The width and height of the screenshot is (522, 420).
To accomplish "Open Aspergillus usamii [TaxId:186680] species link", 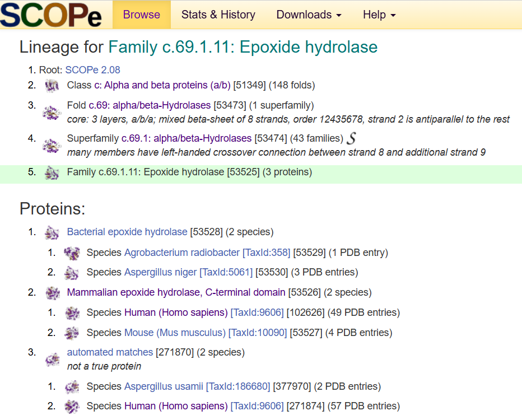I will pyautogui.click(x=197, y=386).
